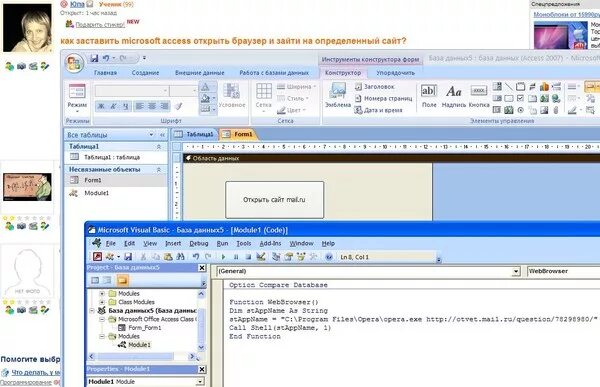This screenshot has width=600, height=387.
Task: Collapse the Access navigation pane
Action: [162, 135]
